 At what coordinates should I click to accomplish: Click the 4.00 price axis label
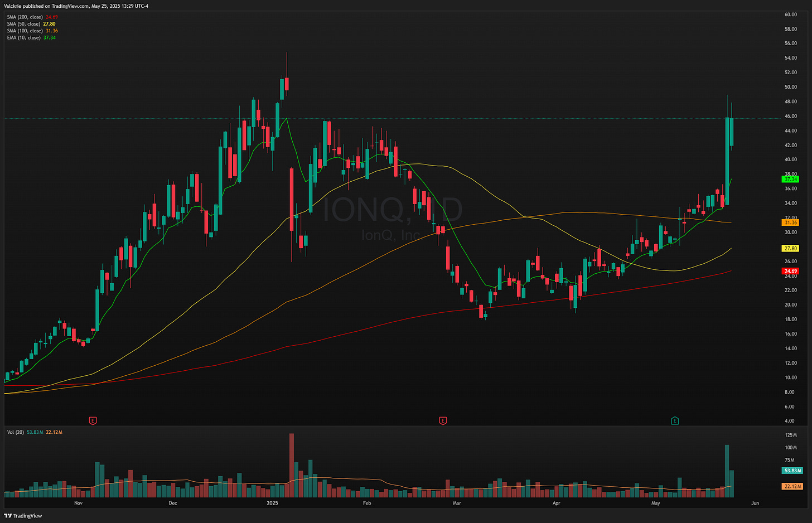pos(790,421)
